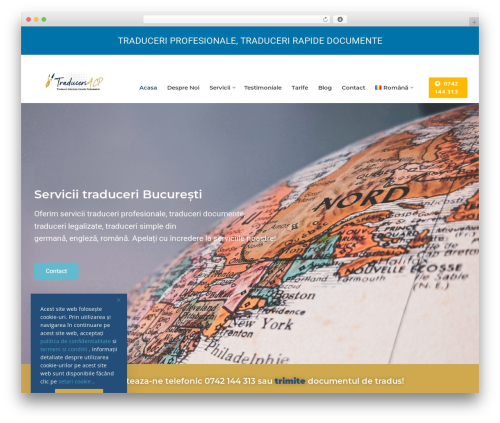Image resolution: width=500 pixels, height=423 pixels.
Task: Open termeni si conditii link
Action: [x=64, y=349]
